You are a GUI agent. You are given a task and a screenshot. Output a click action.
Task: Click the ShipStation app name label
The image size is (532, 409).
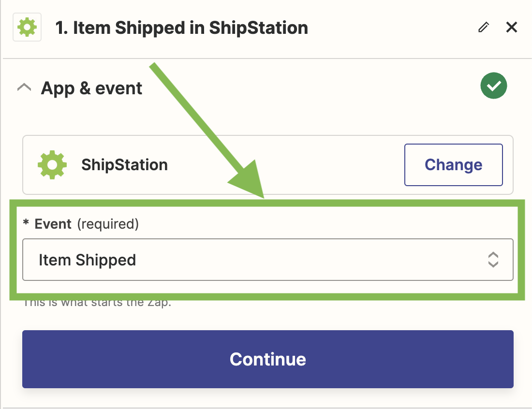point(124,165)
